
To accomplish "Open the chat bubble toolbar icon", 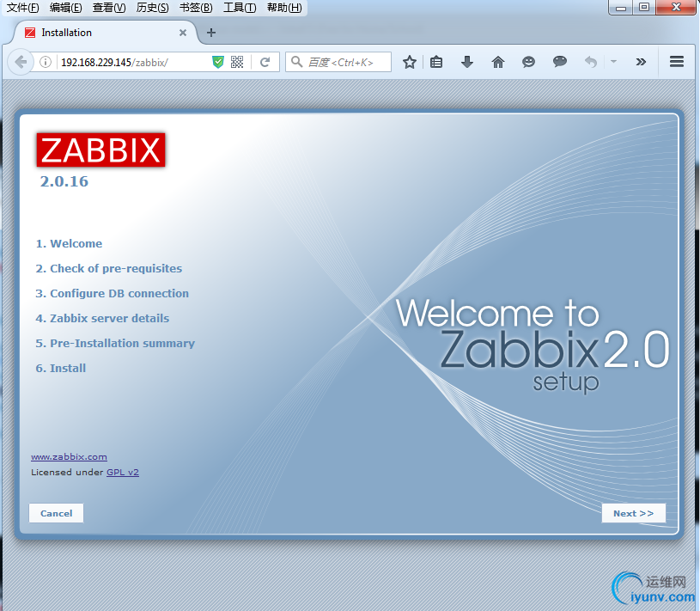I will click(x=560, y=62).
